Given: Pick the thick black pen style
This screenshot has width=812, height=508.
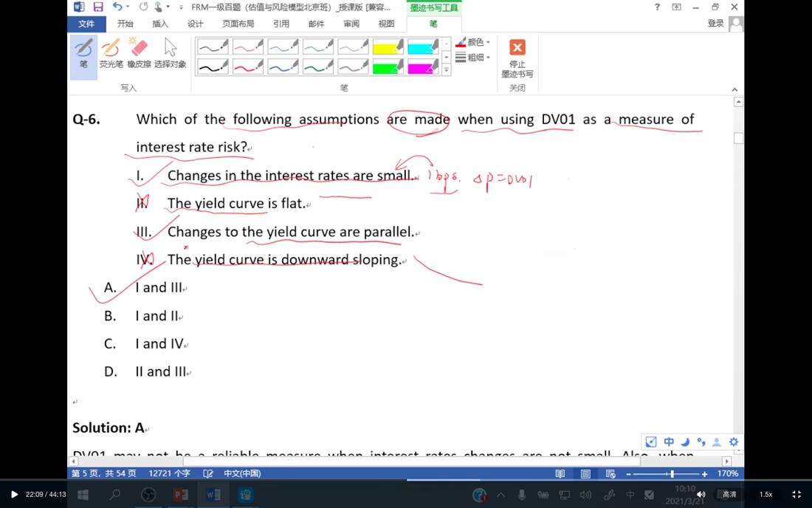Looking at the screenshot, I should click(x=213, y=66).
